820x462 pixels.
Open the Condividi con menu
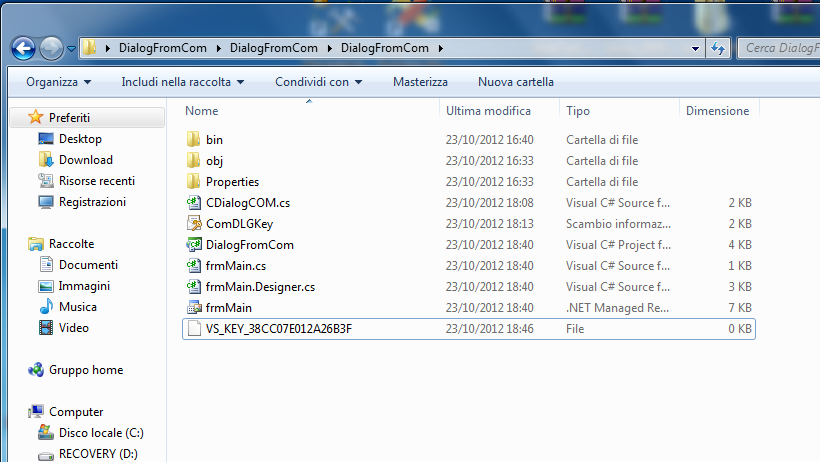(x=318, y=82)
